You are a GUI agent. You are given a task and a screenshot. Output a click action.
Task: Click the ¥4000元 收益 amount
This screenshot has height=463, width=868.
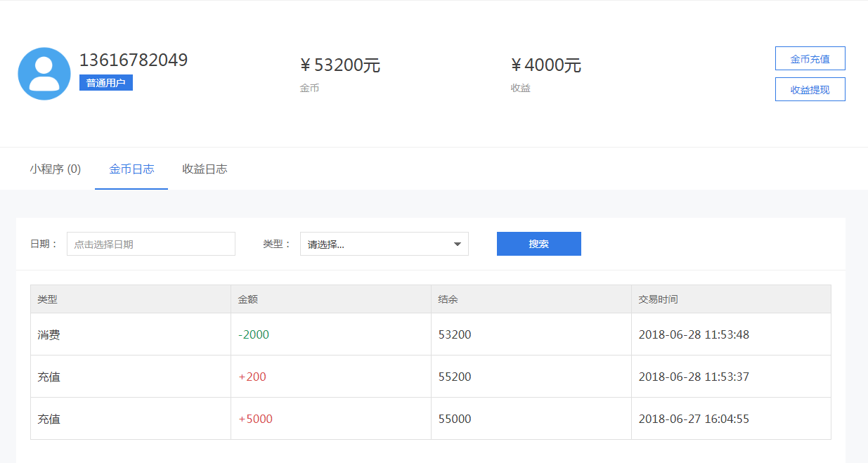546,65
